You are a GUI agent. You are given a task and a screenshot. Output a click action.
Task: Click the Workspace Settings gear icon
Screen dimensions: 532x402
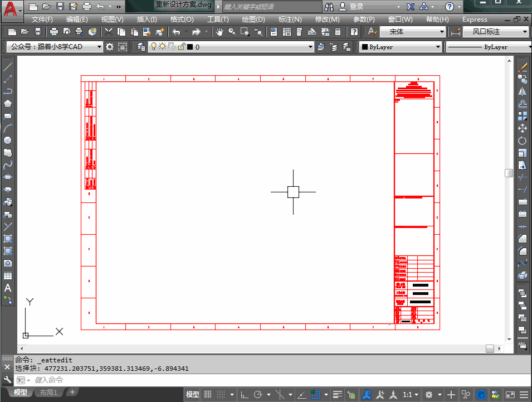pyautogui.click(x=110, y=46)
